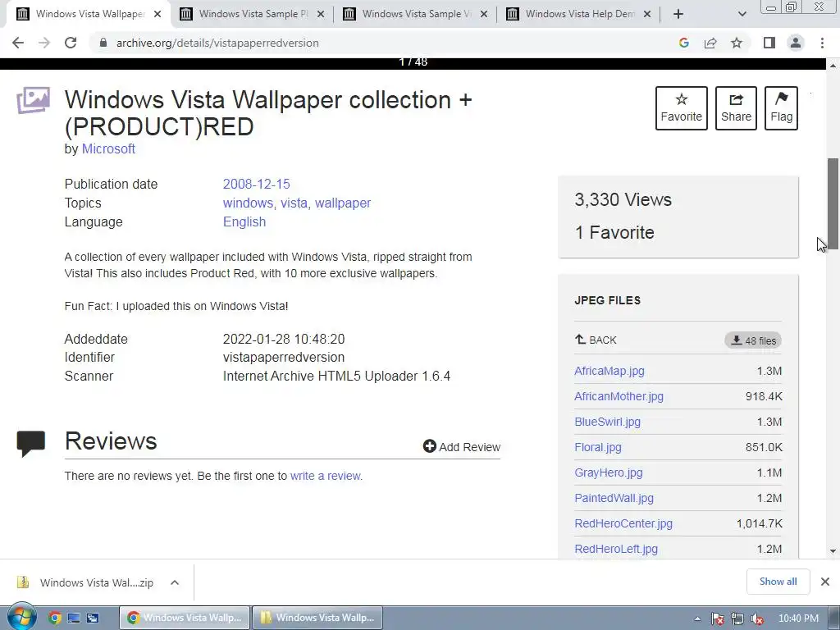The width and height of the screenshot is (840, 630).
Task: Open BlueSwirl.jpg
Action: click(x=608, y=422)
